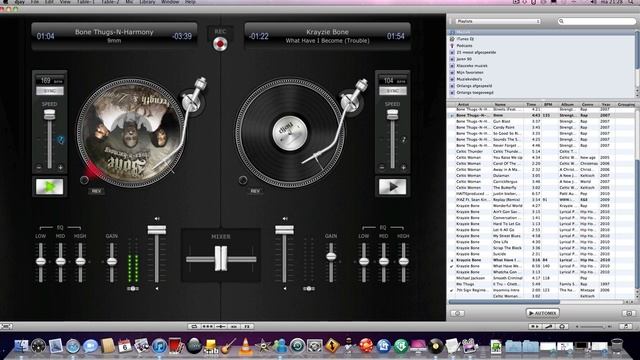The image size is (640, 360).
Task: Toggle key lock beside left speed slider
Action: click(61, 140)
